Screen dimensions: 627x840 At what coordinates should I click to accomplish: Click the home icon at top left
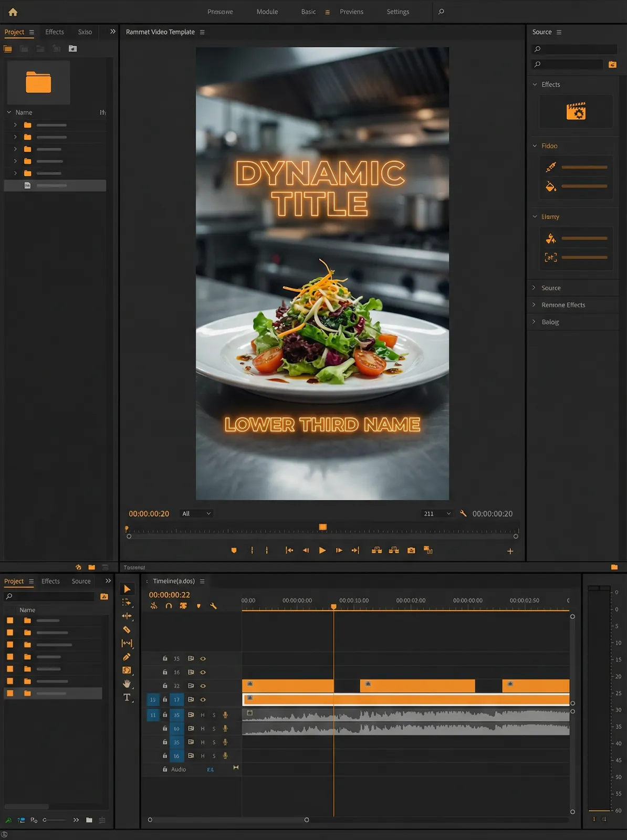point(13,12)
